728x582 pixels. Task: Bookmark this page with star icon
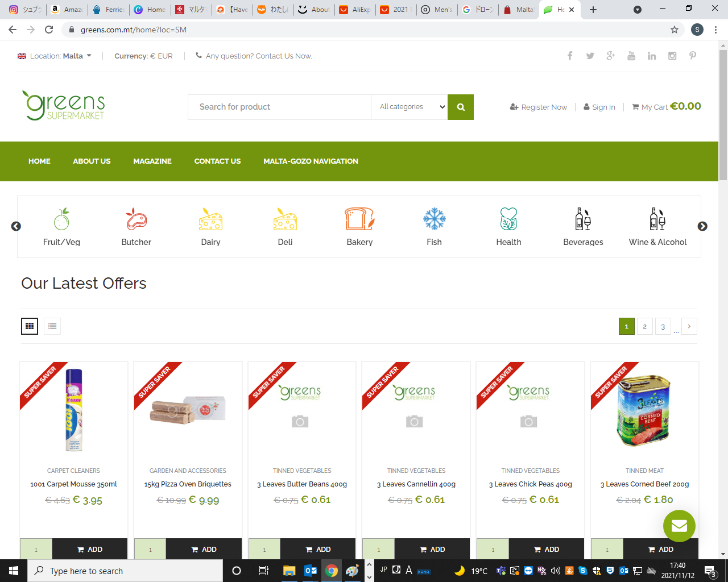(675, 30)
